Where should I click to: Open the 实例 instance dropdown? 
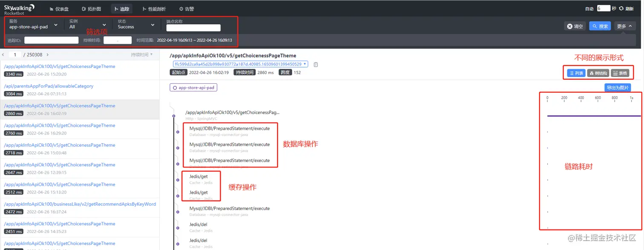[88, 24]
